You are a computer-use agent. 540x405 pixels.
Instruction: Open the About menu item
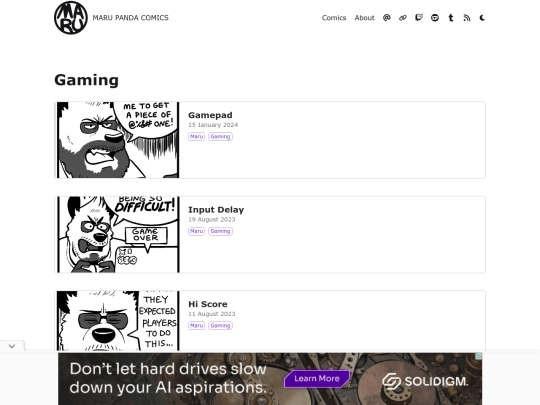click(364, 18)
